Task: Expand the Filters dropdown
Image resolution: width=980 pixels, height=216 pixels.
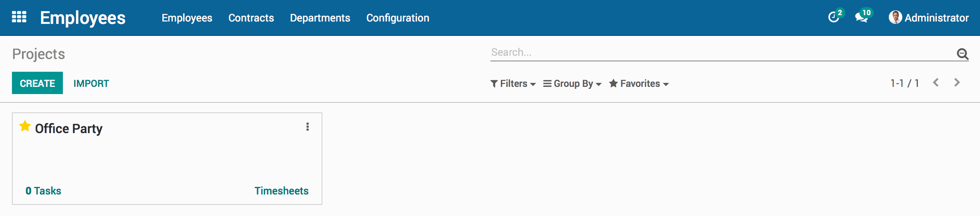Action: coord(513,84)
